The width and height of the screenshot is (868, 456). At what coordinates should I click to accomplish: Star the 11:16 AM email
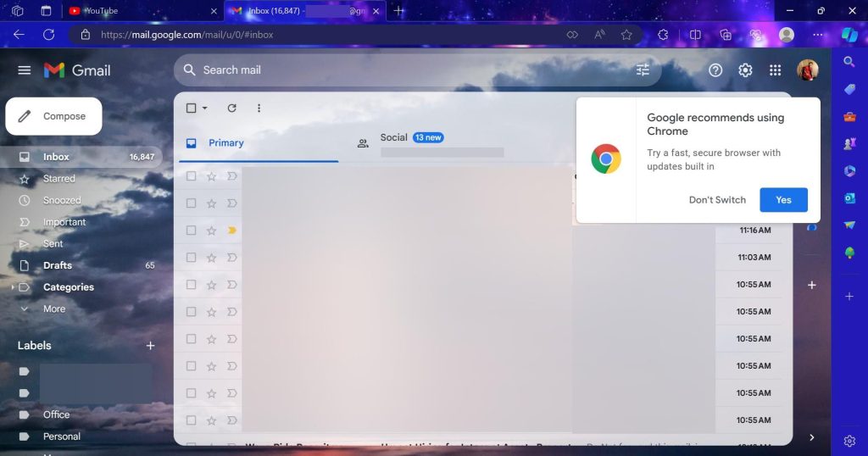[211, 231]
